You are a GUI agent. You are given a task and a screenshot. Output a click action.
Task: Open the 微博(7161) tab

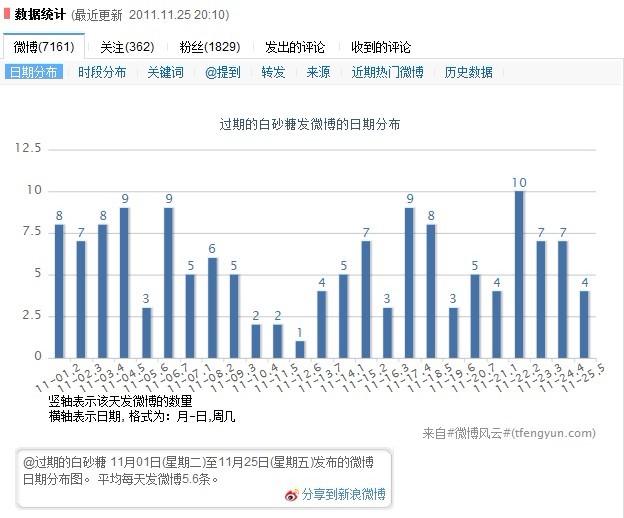[x=40, y=47]
